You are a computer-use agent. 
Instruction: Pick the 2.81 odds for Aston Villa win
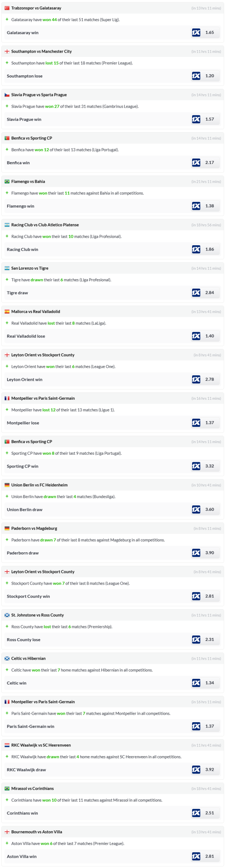click(x=209, y=856)
